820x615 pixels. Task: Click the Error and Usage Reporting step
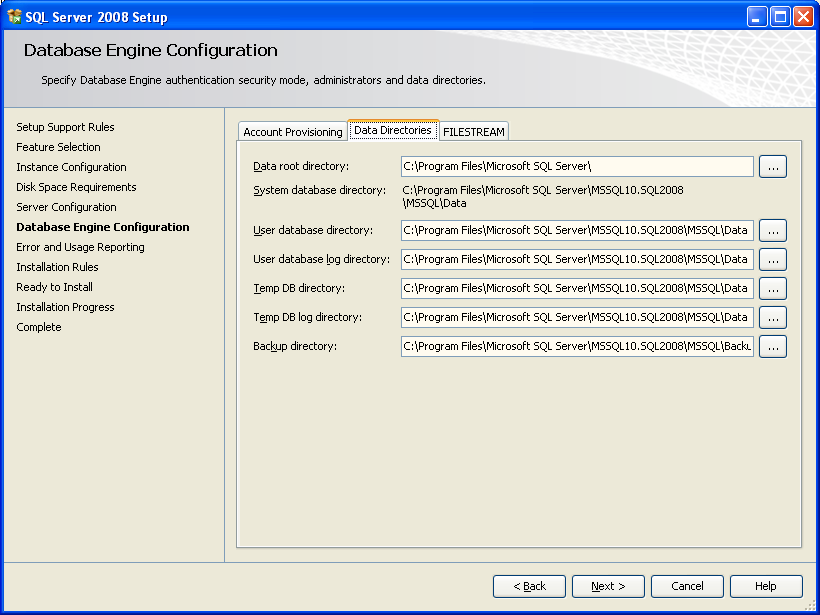81,247
